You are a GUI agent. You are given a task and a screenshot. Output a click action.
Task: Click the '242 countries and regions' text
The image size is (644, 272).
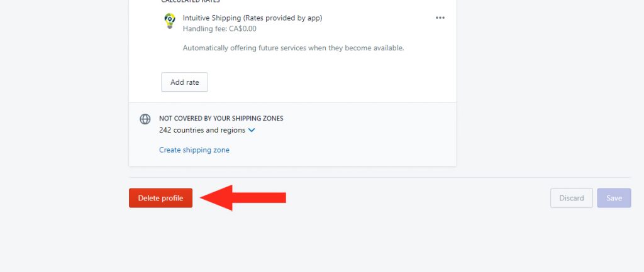pos(202,130)
